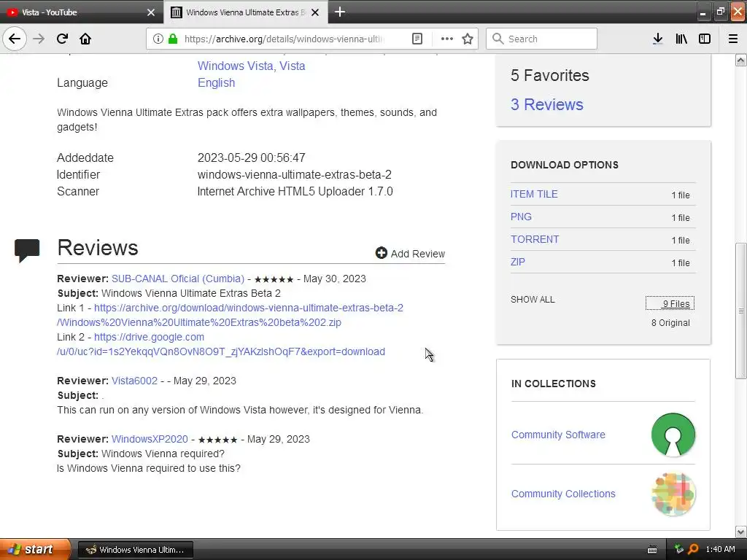The width and height of the screenshot is (747, 560).
Task: Open Community Software collection logo
Action: (x=673, y=435)
